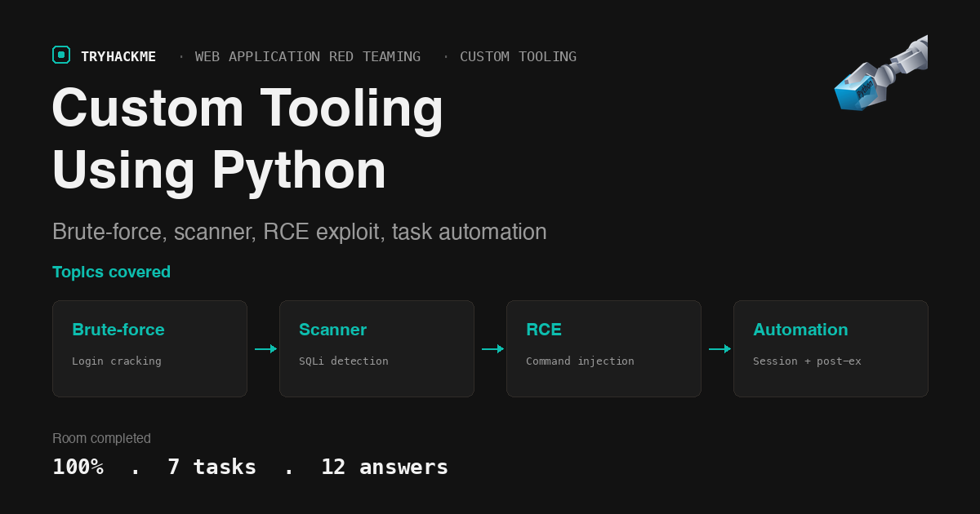Image resolution: width=980 pixels, height=514 pixels.
Task: Click the 12 answers stat
Action: coord(385,467)
